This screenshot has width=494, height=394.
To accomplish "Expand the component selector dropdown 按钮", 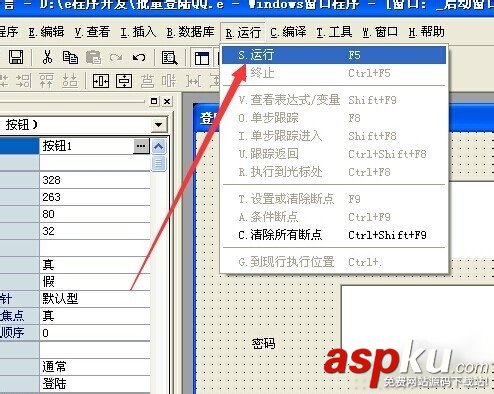I will (158, 125).
